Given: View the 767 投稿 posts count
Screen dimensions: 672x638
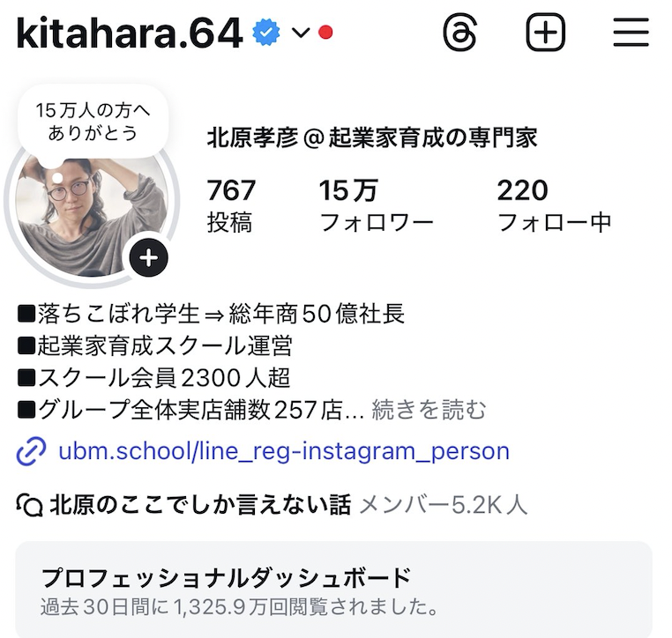Looking at the screenshot, I should (x=231, y=205).
